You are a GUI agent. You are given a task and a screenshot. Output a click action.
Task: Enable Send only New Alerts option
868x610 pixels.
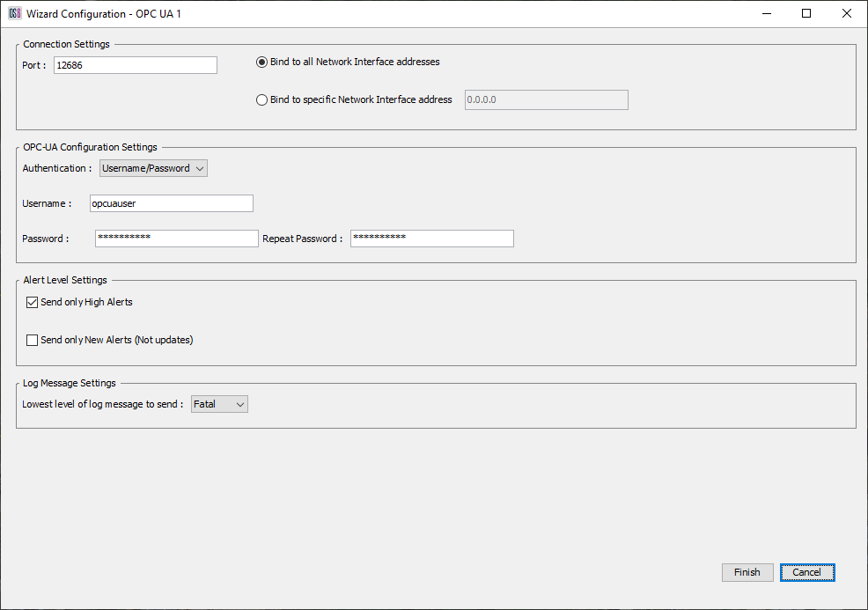pos(33,341)
